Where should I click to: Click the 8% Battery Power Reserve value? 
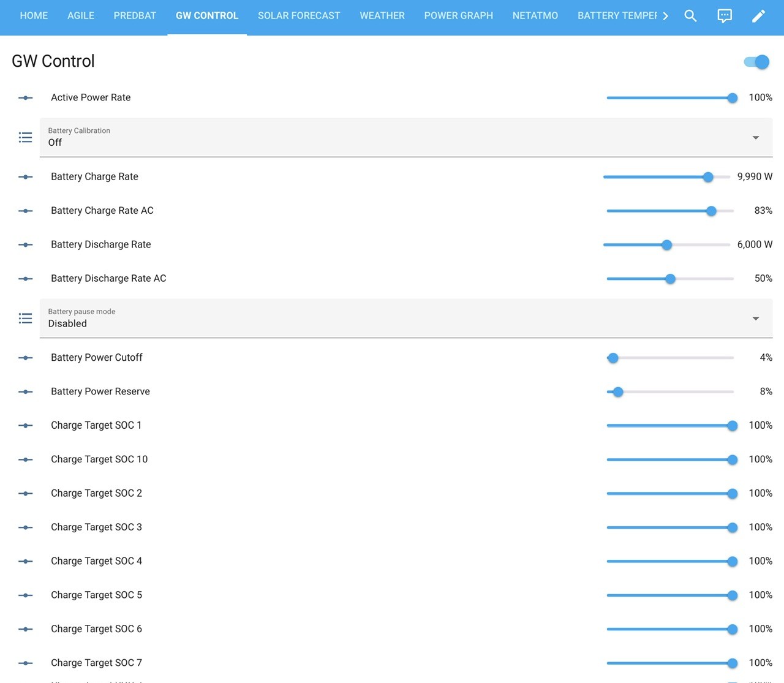pyautogui.click(x=766, y=391)
